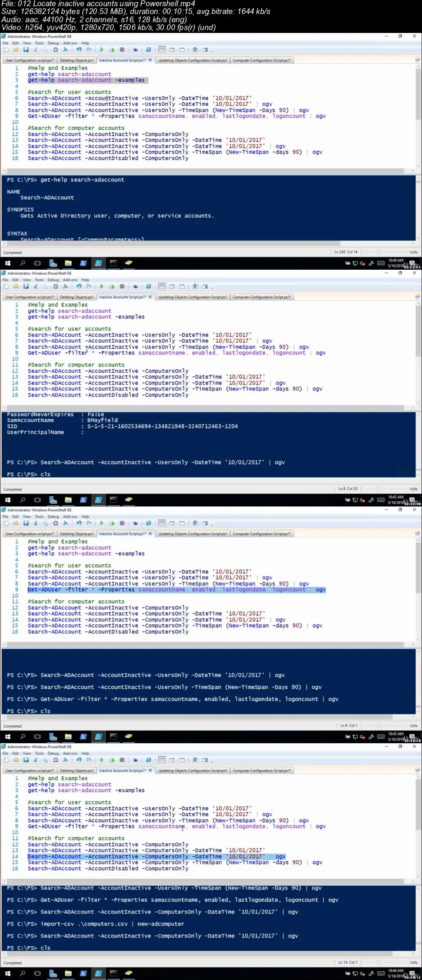Expand toolbar overflow arrow in Ln 14 Col 1 window
Image resolution: width=422 pixels, height=980 pixels.
point(213,761)
